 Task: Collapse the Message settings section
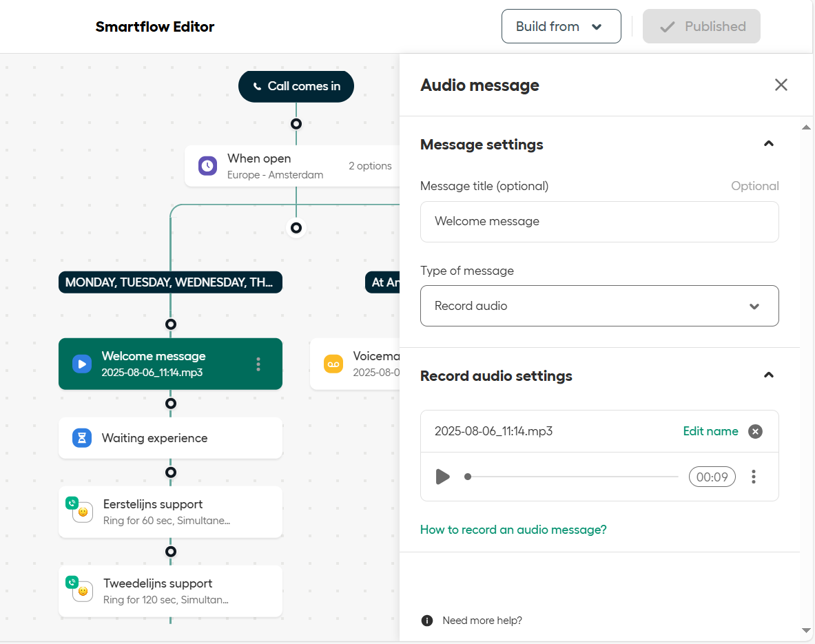(769, 144)
